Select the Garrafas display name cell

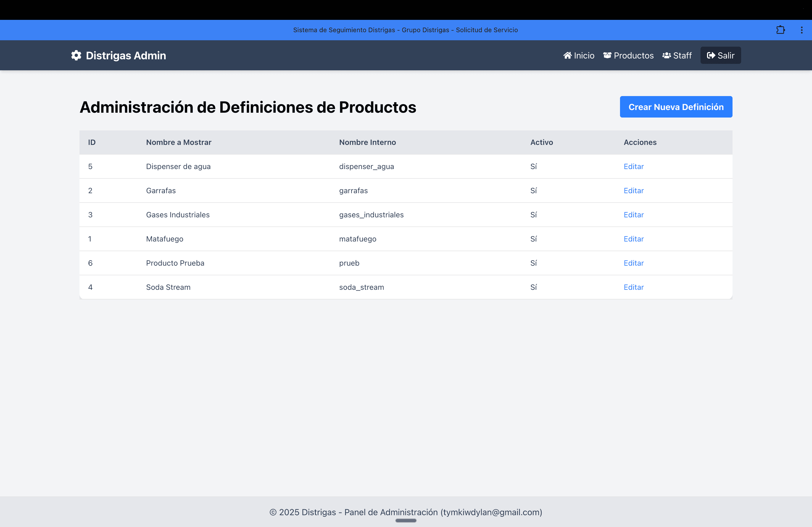161,191
